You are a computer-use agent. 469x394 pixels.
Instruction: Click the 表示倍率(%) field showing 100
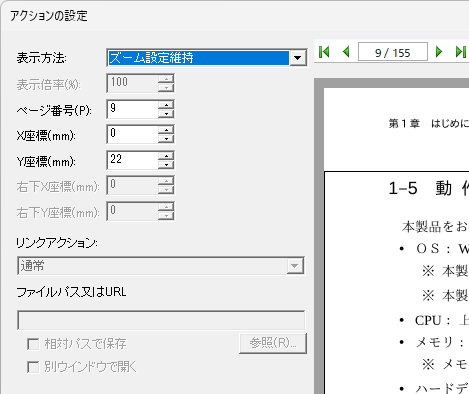(x=133, y=83)
